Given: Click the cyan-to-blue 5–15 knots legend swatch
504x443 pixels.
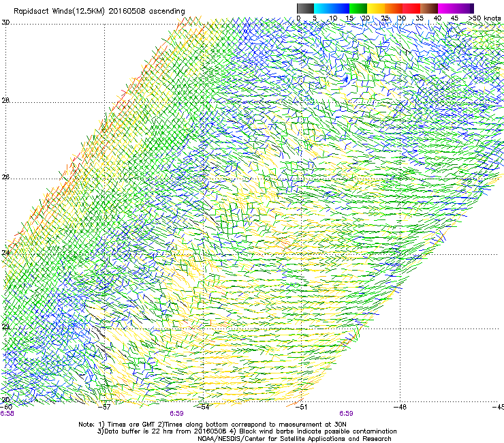Looking at the screenshot, I should pos(332,8).
